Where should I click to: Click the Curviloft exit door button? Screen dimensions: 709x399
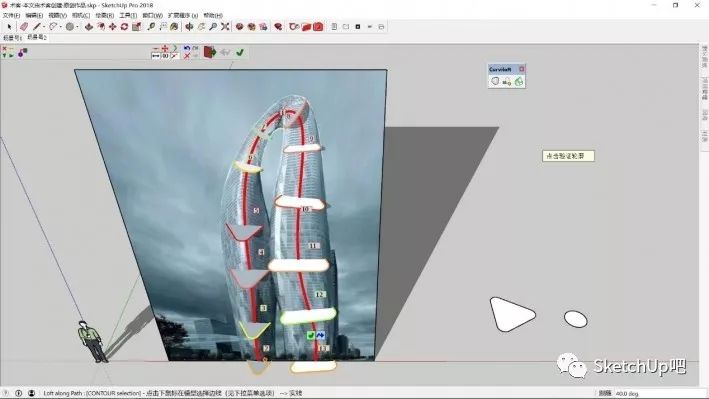tap(210, 52)
